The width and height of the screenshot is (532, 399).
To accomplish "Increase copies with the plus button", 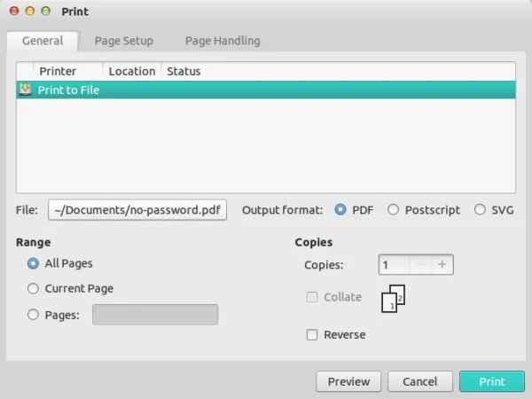I will (442, 264).
